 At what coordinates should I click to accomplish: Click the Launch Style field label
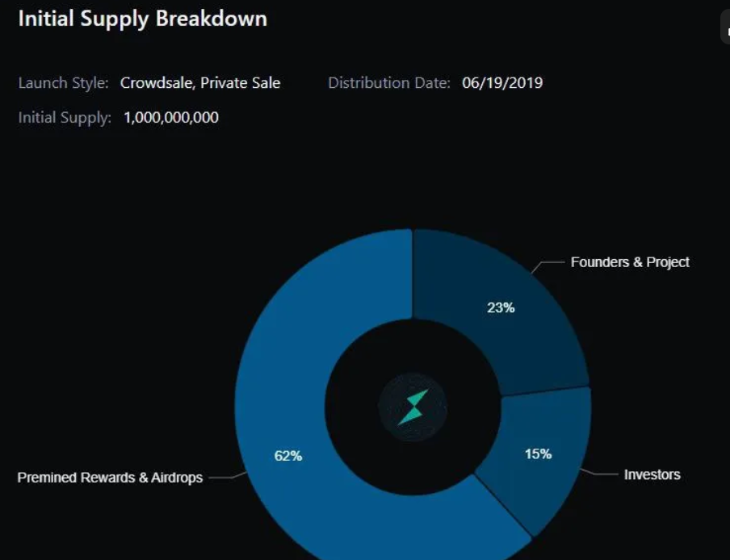click(63, 83)
